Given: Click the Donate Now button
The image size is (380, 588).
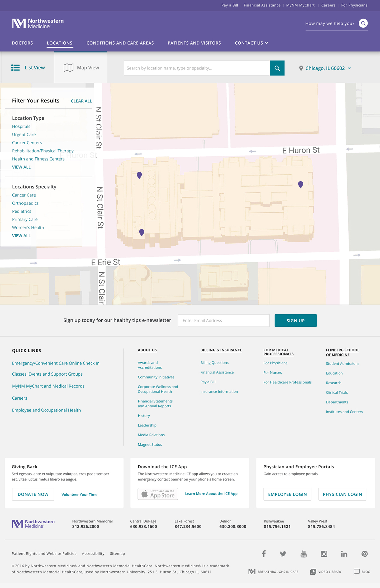Looking at the screenshot, I should (33, 494).
